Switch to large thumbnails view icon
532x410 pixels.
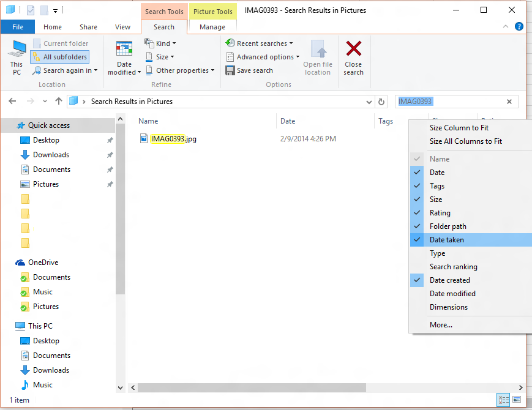(x=516, y=400)
